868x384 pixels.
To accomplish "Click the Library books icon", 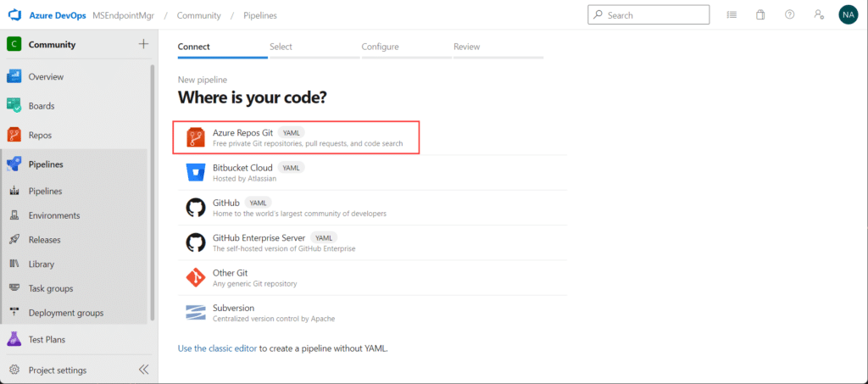I will (14, 264).
